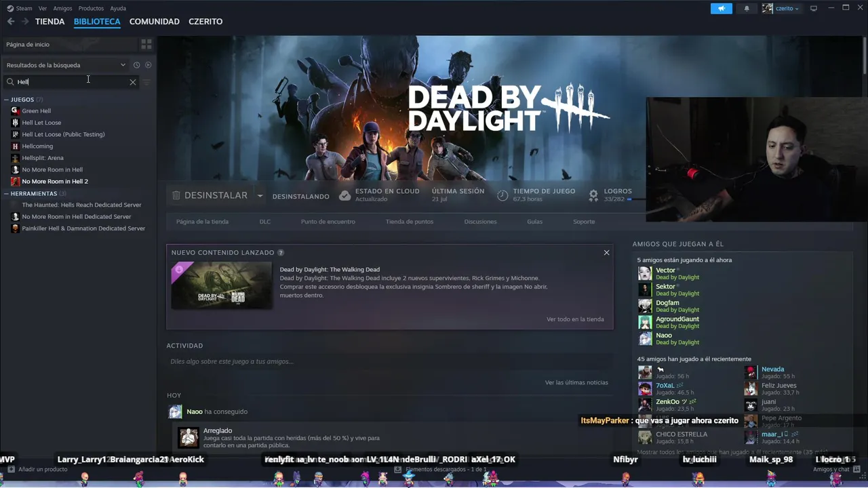
Task: Click the library search input field
Action: click(70, 82)
